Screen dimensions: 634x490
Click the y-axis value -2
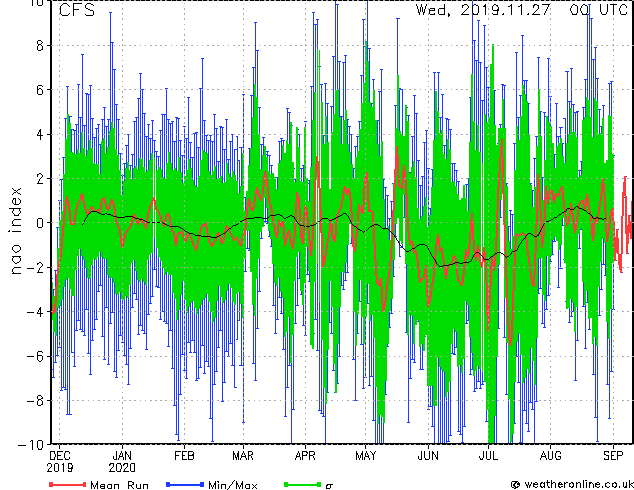35,268
